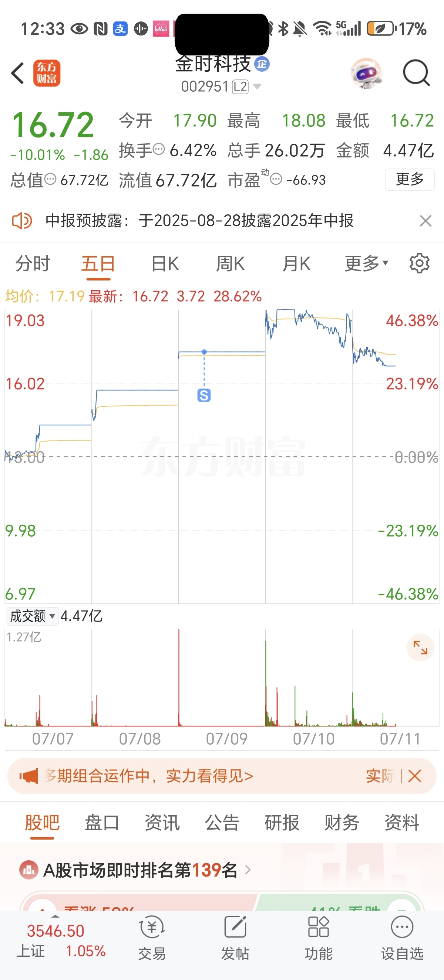444x980 pixels.
Task: Tap the info circle beside 总值
Action: pyautogui.click(x=50, y=179)
